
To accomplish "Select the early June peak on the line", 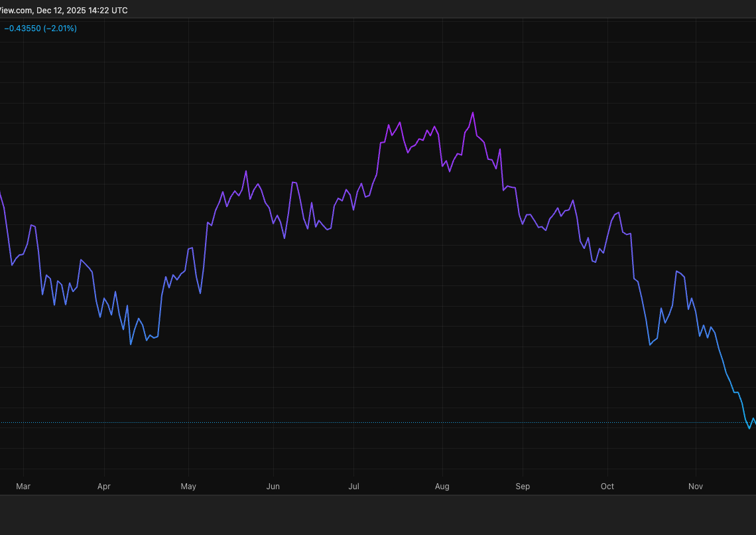I will point(292,182).
